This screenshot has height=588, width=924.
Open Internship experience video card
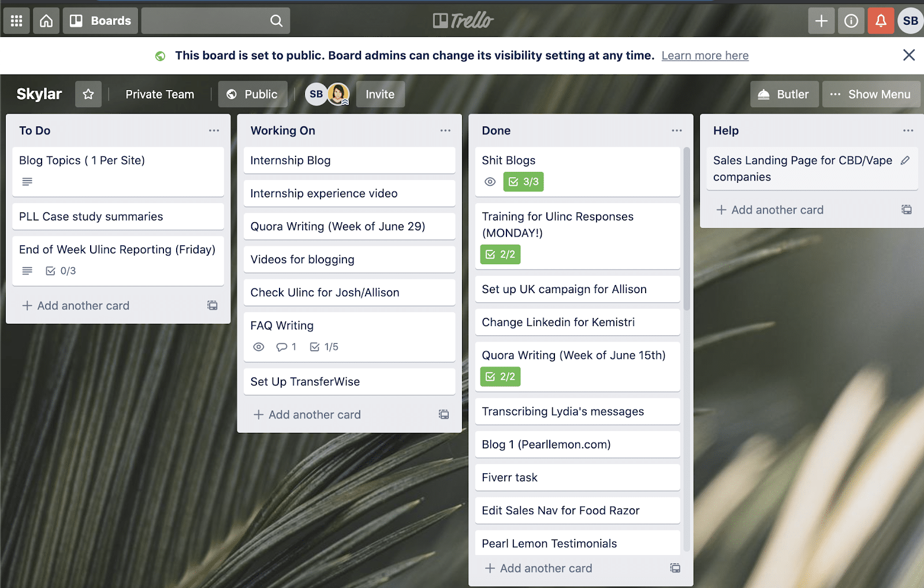coord(349,193)
